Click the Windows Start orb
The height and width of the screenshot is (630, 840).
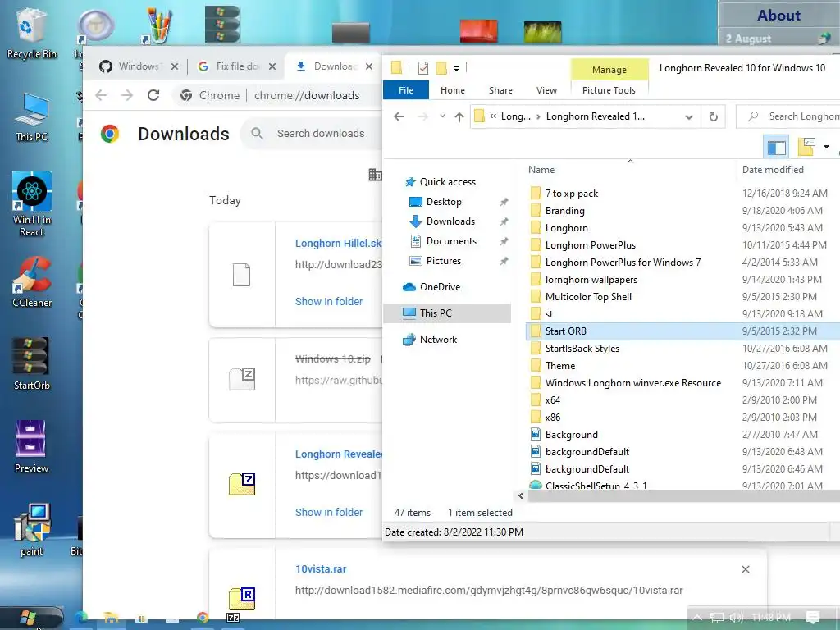[x=28, y=618]
